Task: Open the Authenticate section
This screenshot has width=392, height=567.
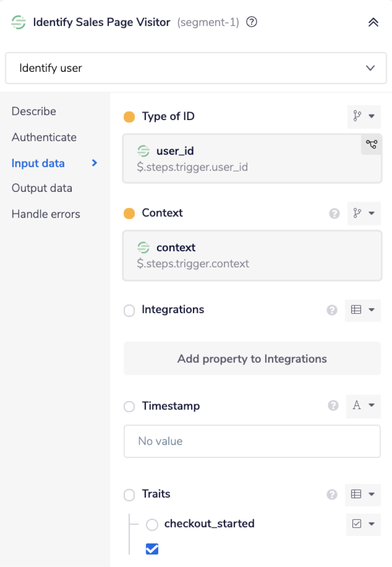Action: (x=44, y=137)
